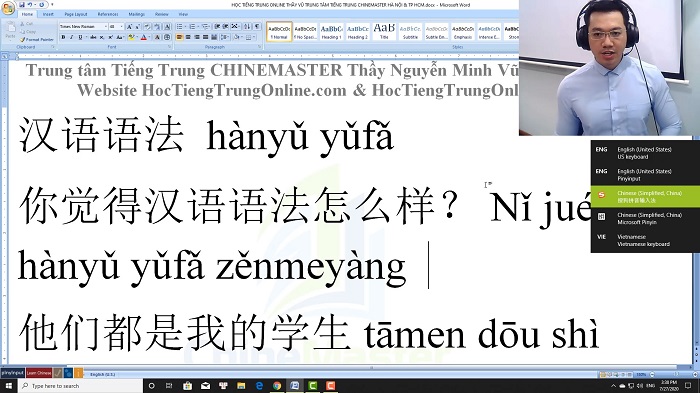Toggle strikethrough formatting
Screen dimensions: 700x393
pos(93,37)
